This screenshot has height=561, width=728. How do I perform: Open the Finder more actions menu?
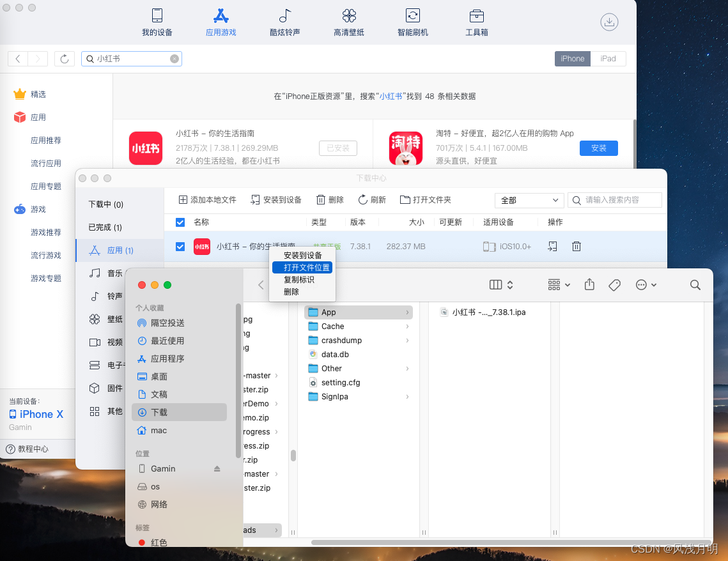tap(646, 285)
